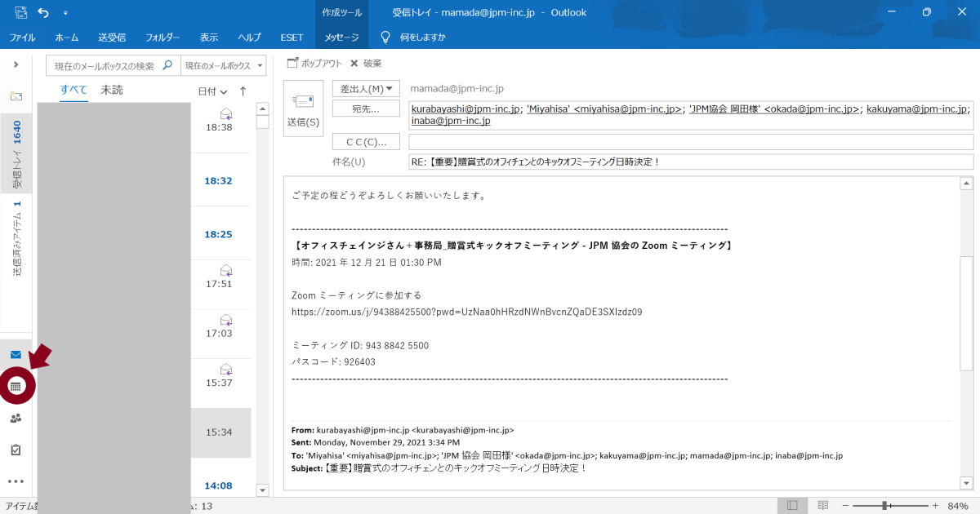Open the ESET ribbon tab
The width and height of the screenshot is (980, 514).
[292, 38]
